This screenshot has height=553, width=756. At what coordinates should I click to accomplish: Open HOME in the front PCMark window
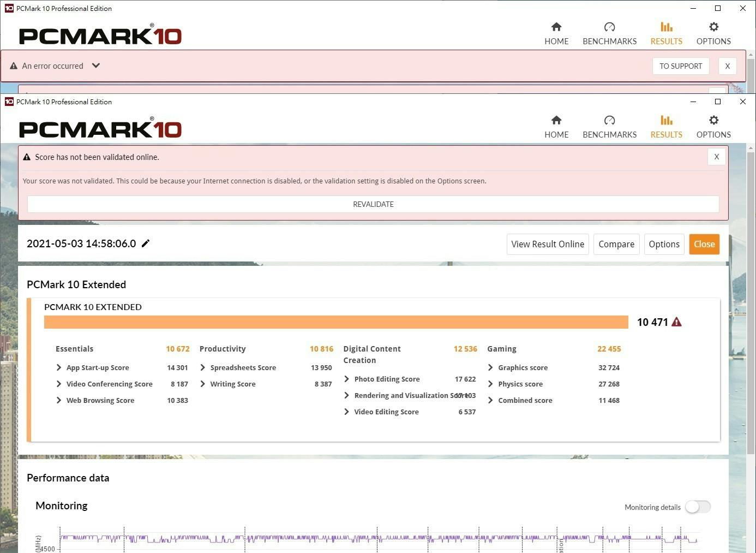pyautogui.click(x=556, y=127)
